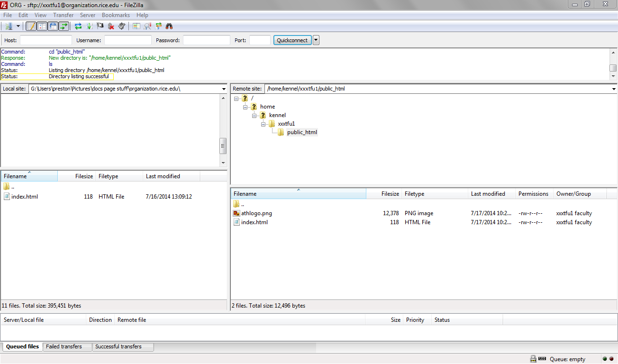Refresh the file and folder lists

point(78,26)
